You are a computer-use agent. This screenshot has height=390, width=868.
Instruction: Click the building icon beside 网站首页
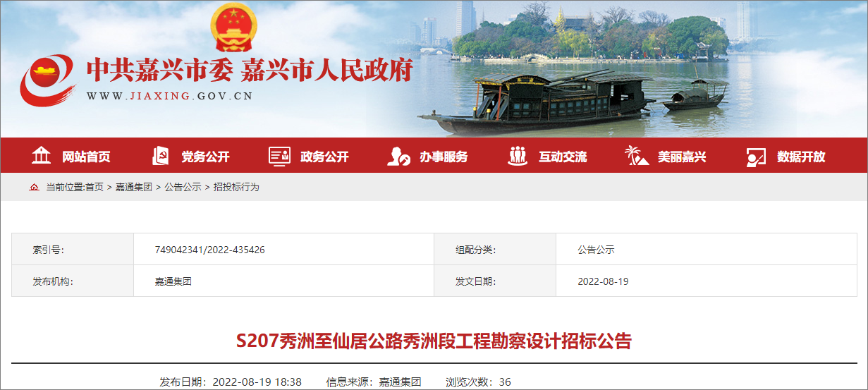(x=42, y=156)
